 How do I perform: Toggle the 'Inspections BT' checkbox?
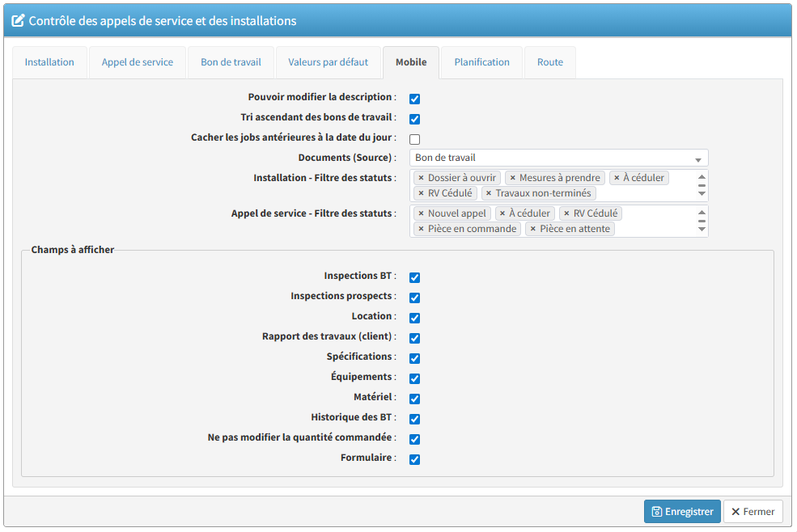(414, 277)
